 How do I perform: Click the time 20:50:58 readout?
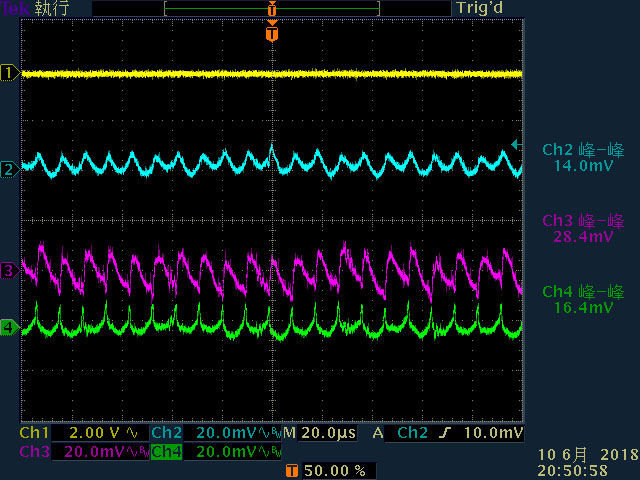point(572,470)
